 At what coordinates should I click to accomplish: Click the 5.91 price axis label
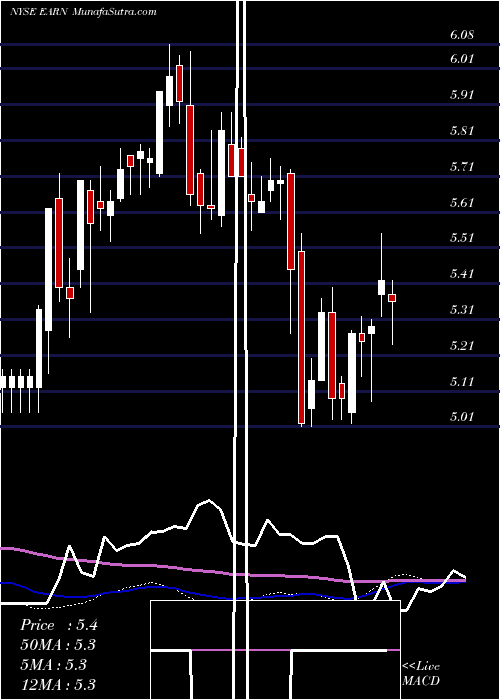462,95
